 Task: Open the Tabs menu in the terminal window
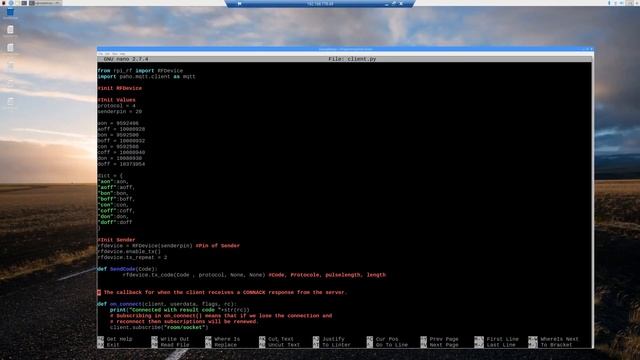(115, 54)
